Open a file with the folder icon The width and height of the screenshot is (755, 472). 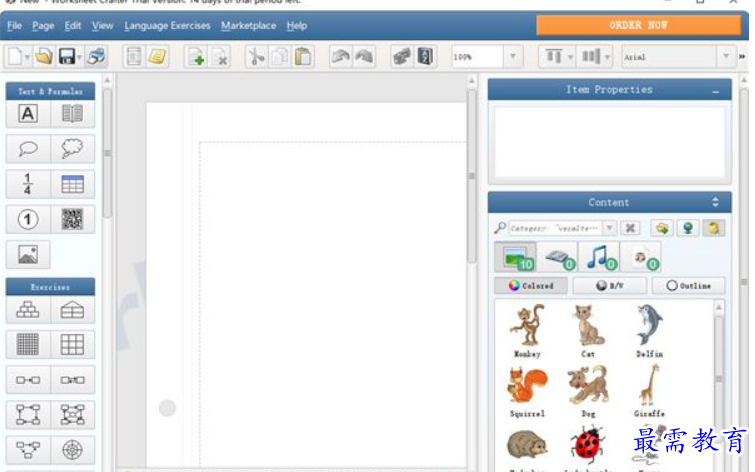(x=43, y=57)
